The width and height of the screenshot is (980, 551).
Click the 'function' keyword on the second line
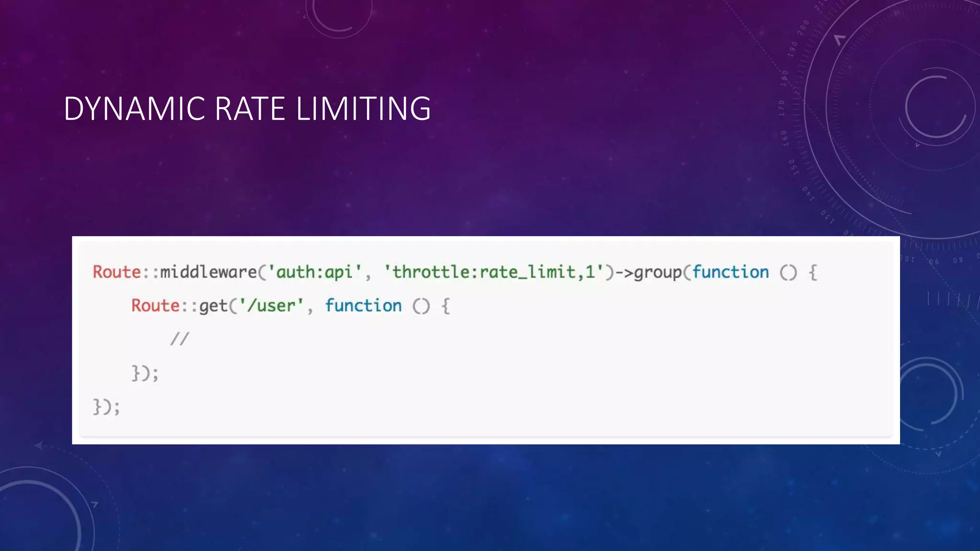point(363,306)
